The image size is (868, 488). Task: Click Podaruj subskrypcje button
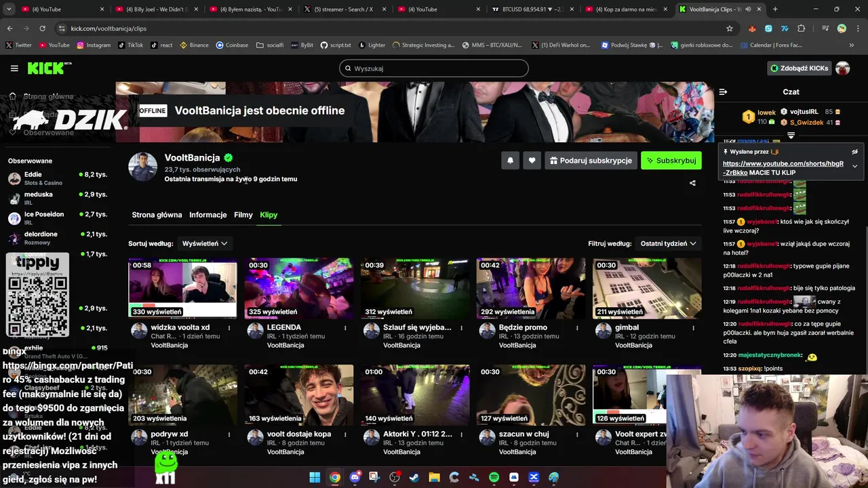tap(591, 161)
